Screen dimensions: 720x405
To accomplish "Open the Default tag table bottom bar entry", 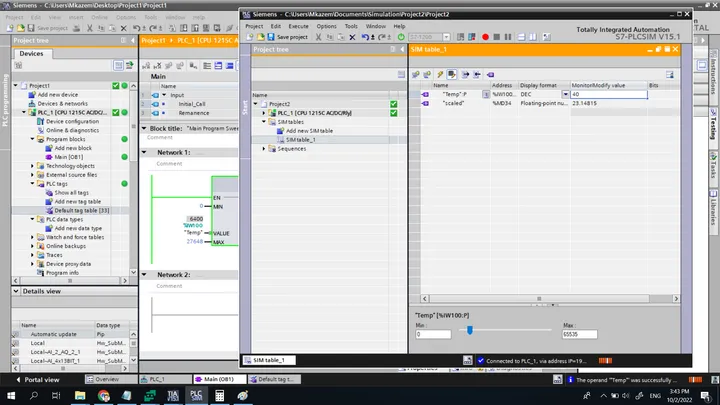I will point(274,379).
